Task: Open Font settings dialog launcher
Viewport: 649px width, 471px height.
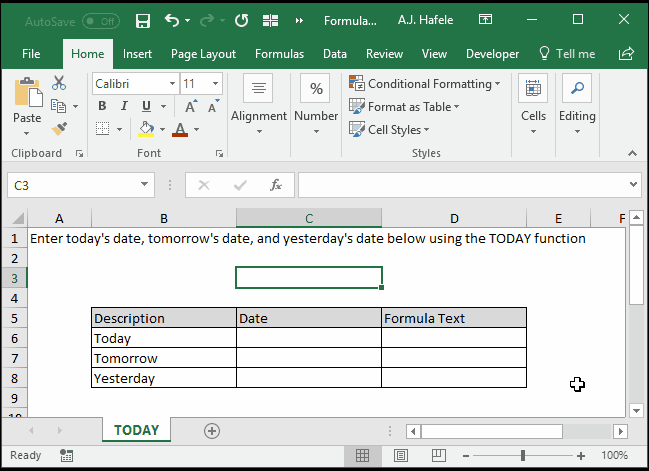Action: [x=219, y=154]
